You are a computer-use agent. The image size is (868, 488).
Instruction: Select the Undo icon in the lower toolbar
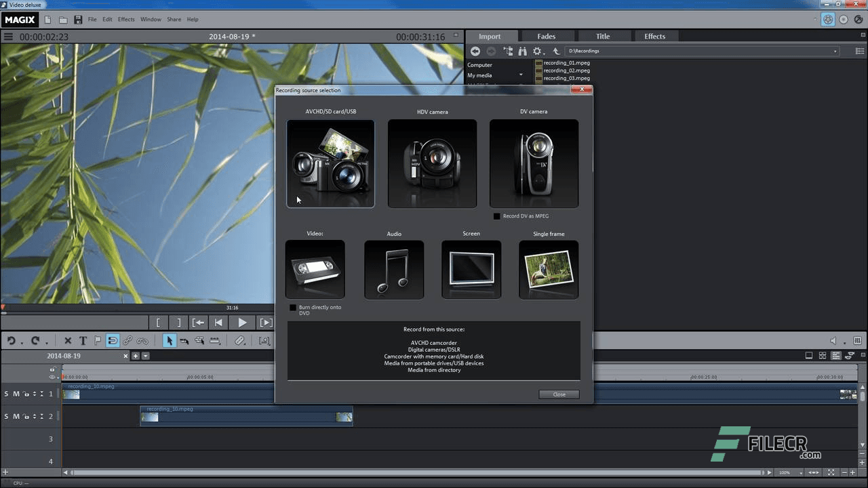point(12,340)
